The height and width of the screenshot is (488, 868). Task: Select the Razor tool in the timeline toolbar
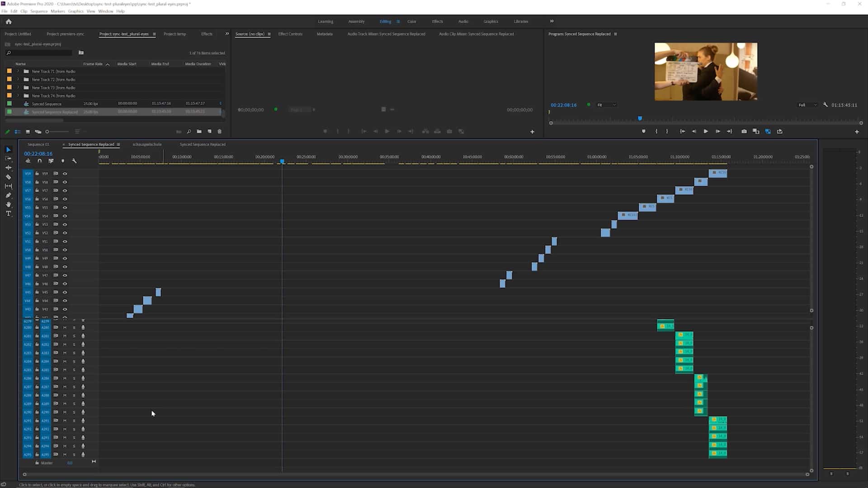9,177
